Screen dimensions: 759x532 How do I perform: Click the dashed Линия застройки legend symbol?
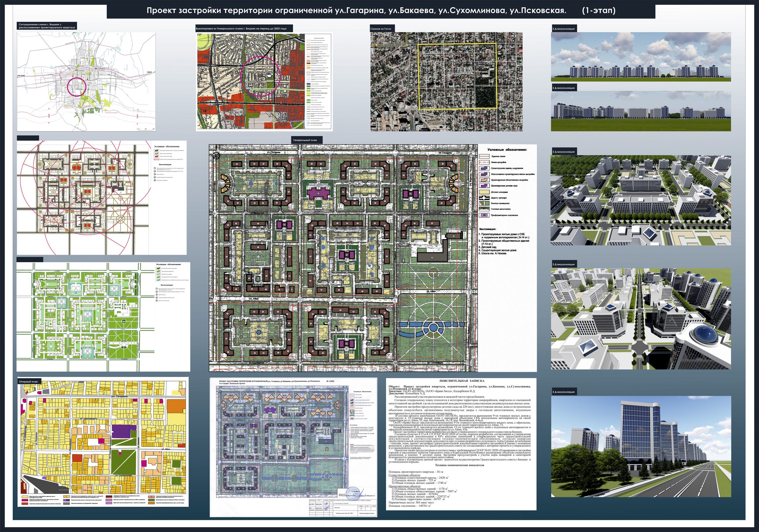(484, 162)
